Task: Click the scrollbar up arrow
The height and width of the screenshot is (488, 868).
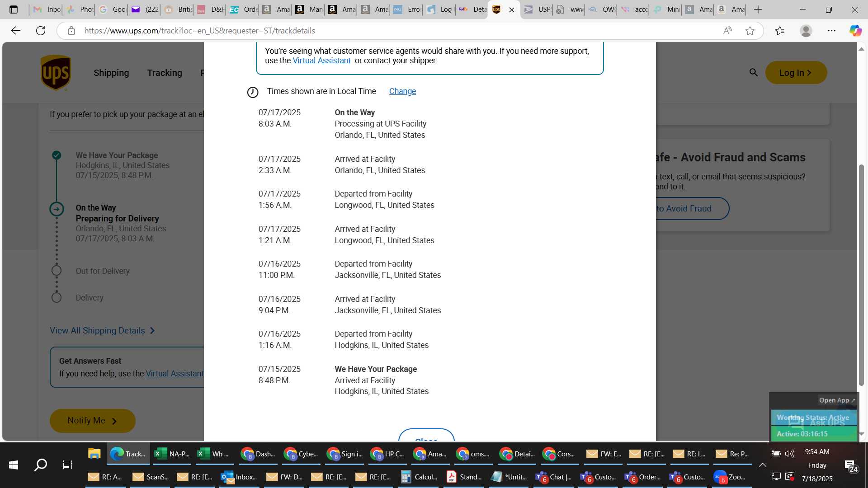Action: point(861,49)
